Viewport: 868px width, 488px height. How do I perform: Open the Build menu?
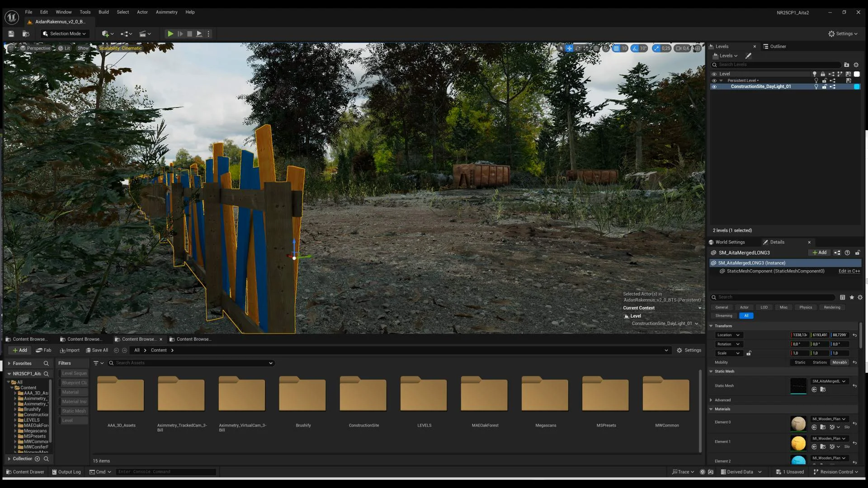[104, 12]
